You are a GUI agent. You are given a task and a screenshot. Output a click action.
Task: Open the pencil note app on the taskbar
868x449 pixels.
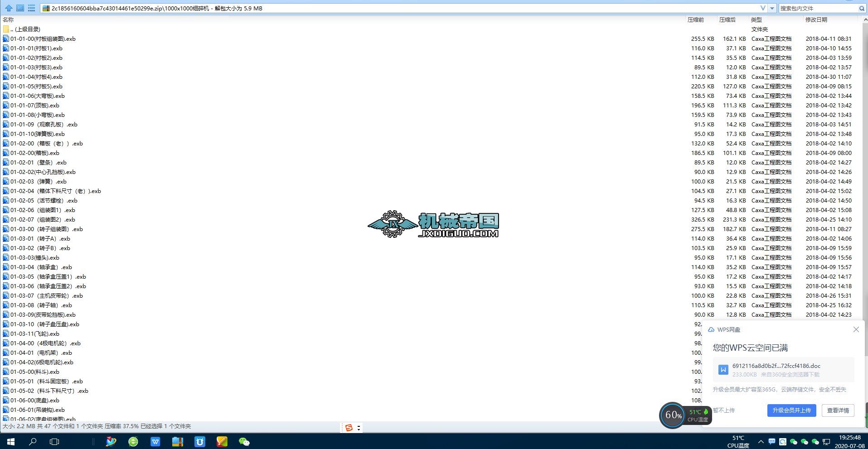[222, 441]
